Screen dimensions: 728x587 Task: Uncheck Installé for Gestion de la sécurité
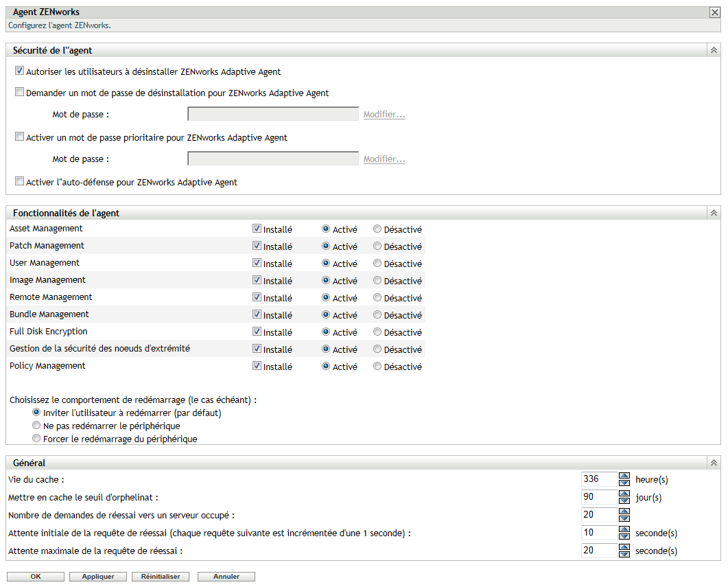(257, 349)
